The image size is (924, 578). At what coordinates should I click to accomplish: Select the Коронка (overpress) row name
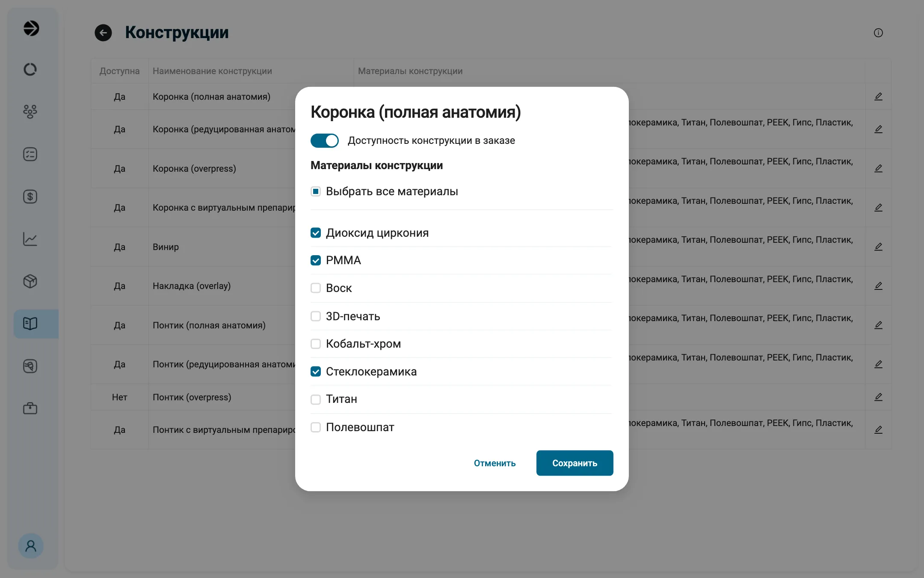[194, 169]
